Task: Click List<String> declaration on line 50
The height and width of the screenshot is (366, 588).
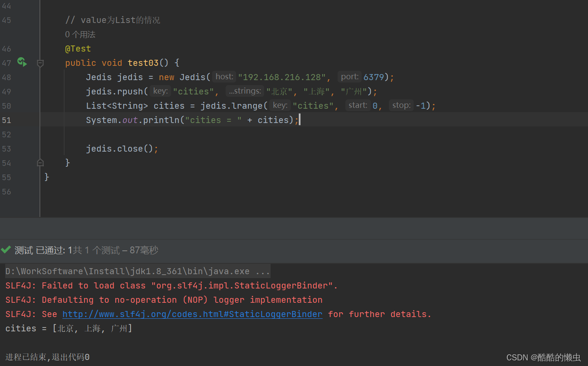Action: click(x=117, y=106)
